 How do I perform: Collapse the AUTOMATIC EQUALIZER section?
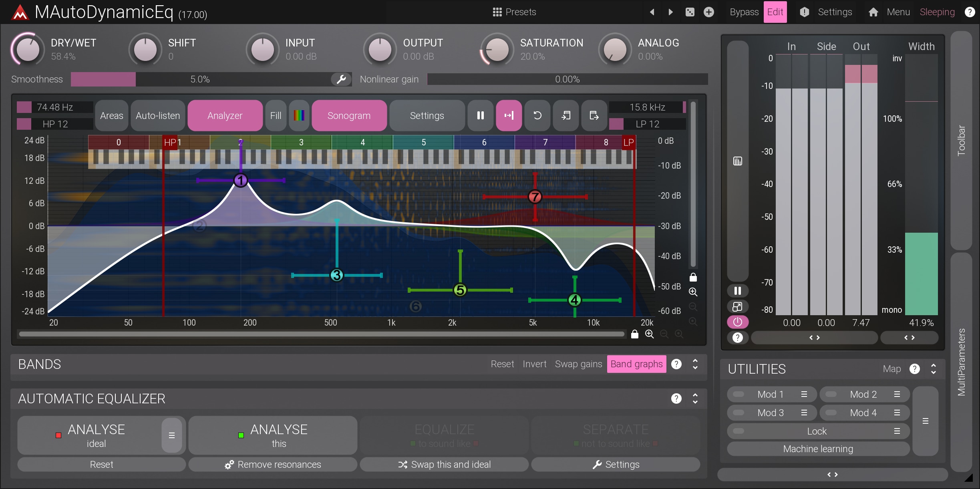(x=695, y=398)
